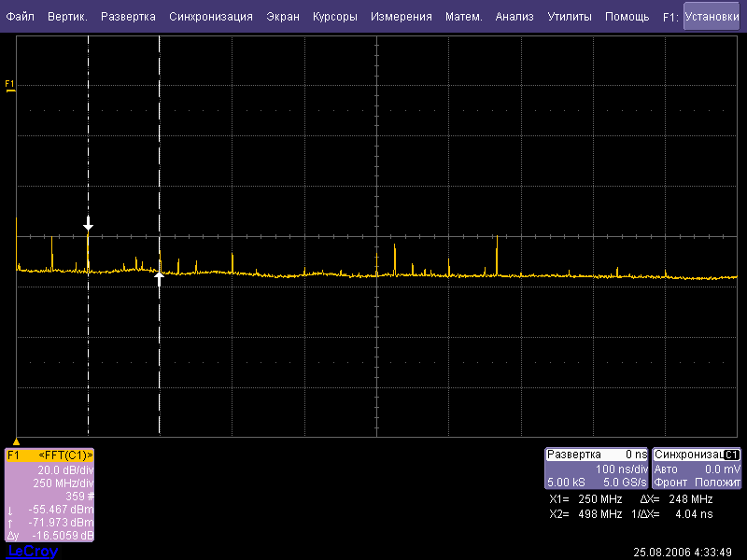Open the Вертик. menu

point(67,17)
